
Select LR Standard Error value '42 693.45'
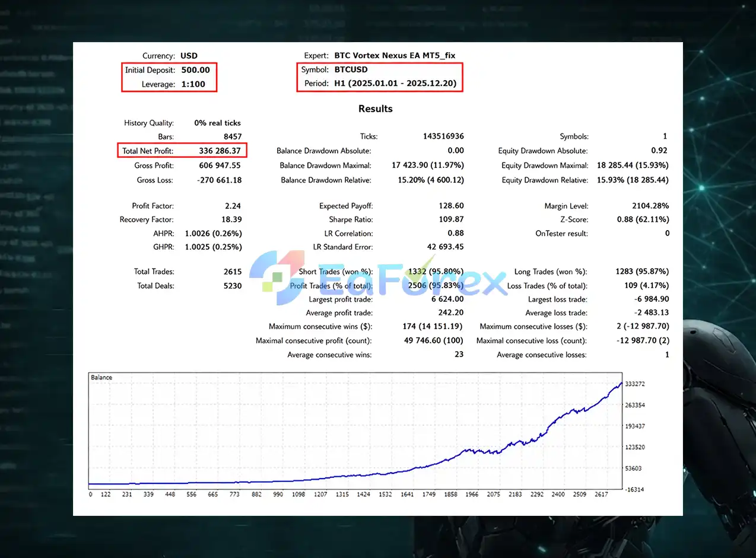click(x=446, y=247)
